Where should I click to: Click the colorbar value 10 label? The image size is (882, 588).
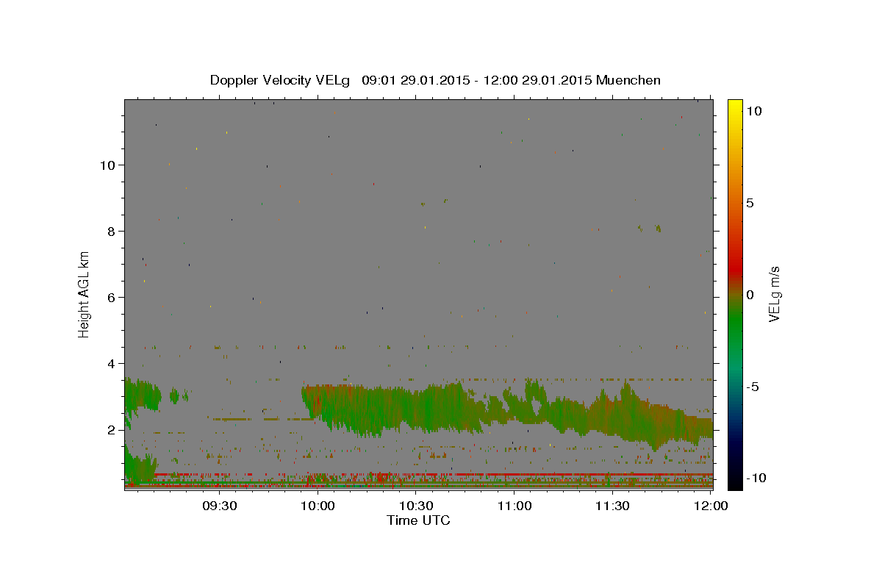click(753, 111)
